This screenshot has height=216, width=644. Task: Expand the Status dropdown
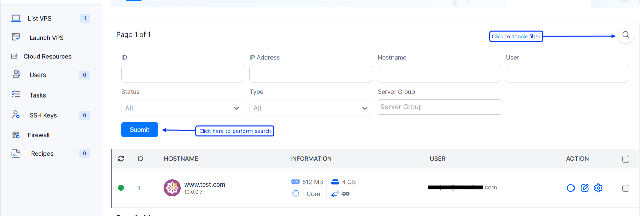pyautogui.click(x=183, y=108)
